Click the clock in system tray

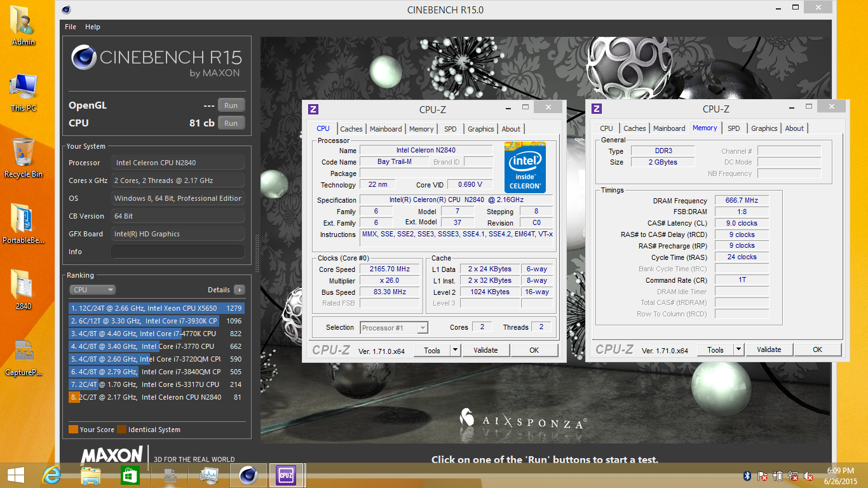coord(840,475)
